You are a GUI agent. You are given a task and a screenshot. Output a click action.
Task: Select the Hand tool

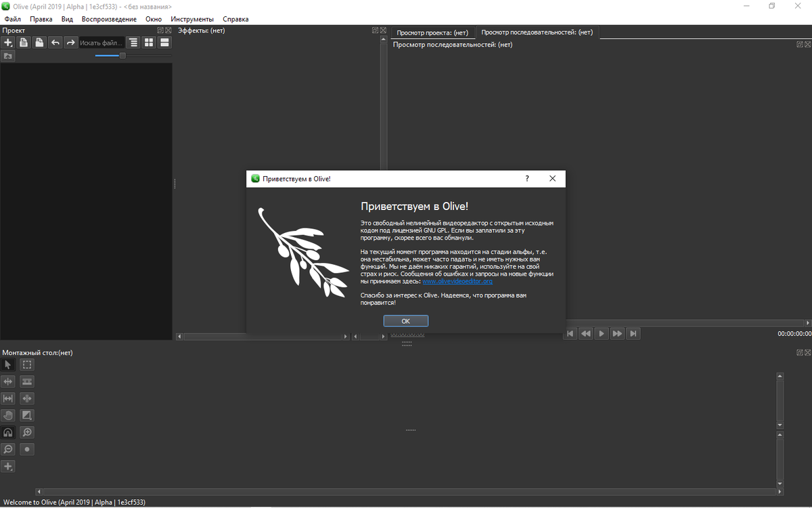click(8, 416)
